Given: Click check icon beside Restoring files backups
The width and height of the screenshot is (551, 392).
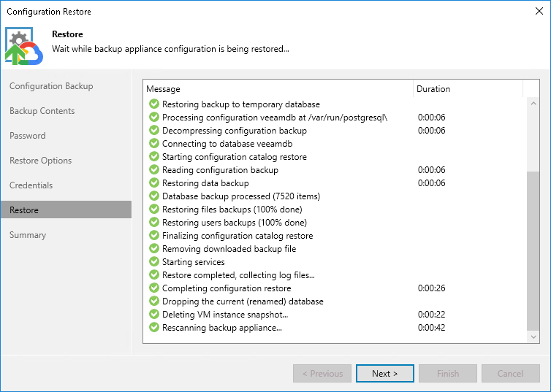Looking at the screenshot, I should pos(154,209).
